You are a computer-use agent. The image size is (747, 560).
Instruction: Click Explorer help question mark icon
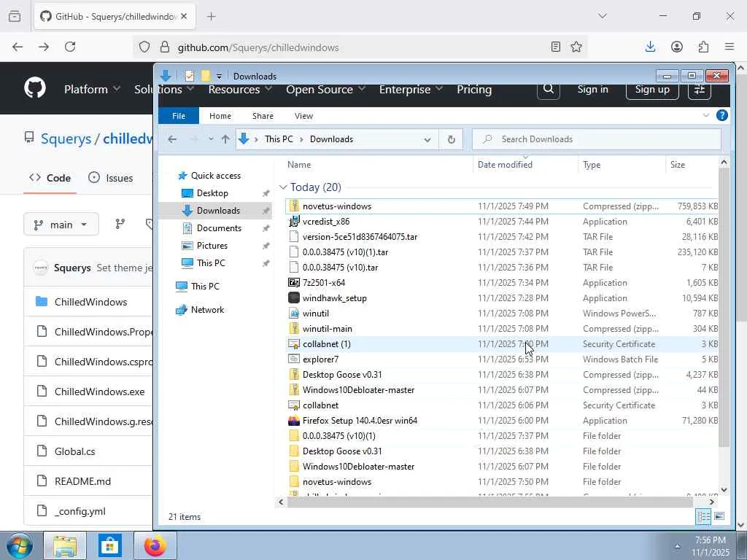[x=721, y=115]
